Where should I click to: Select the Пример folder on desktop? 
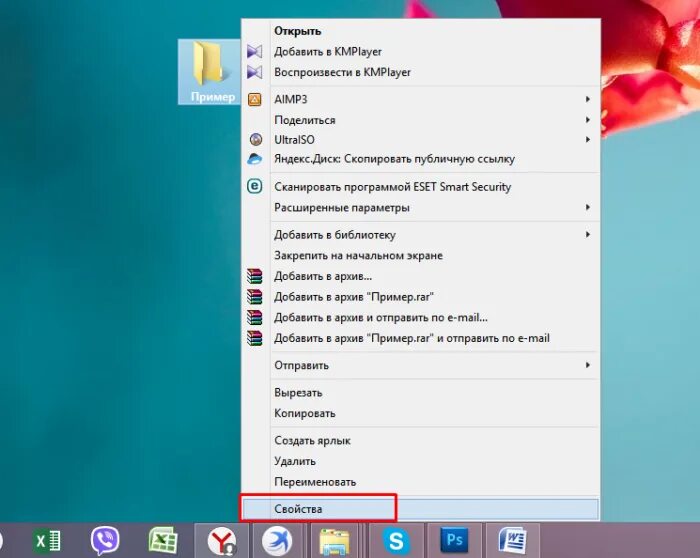click(209, 71)
